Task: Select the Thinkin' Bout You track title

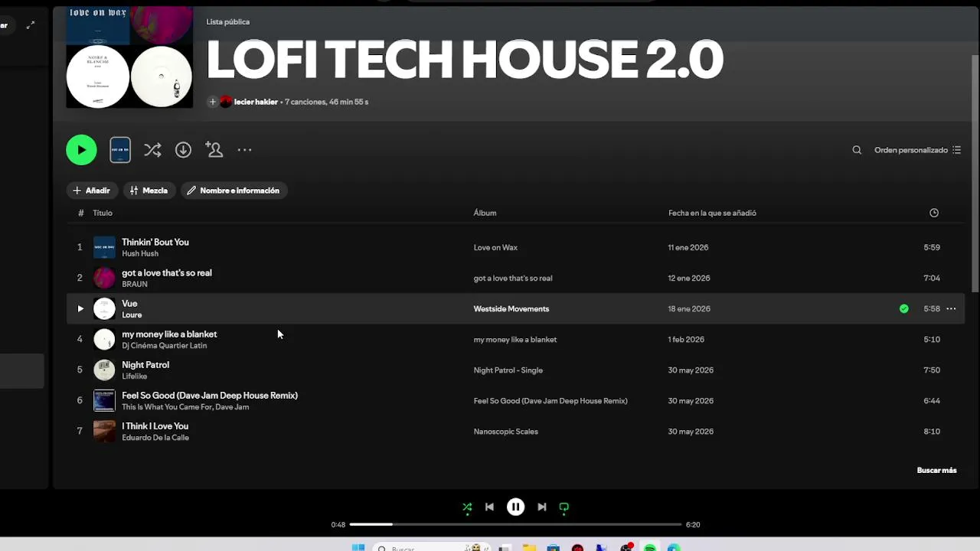Action: (x=155, y=242)
